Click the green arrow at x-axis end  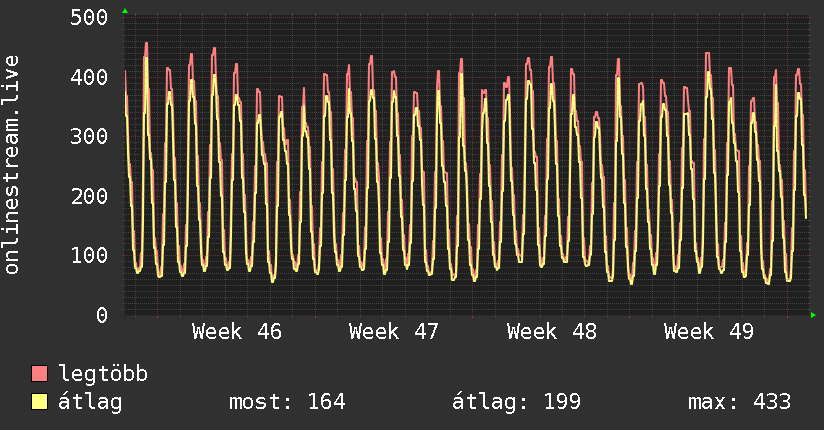[x=813, y=315]
